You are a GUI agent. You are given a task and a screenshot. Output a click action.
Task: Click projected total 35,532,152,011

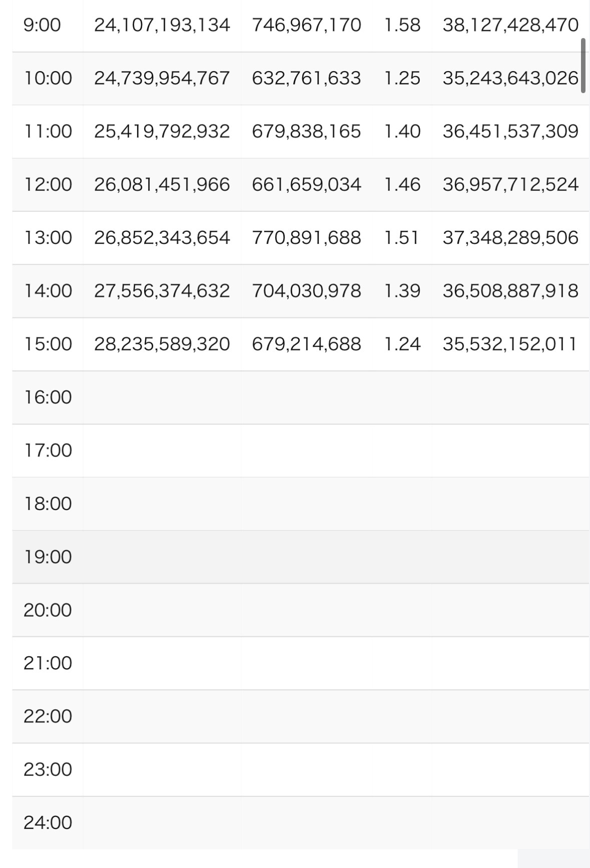coord(510,344)
